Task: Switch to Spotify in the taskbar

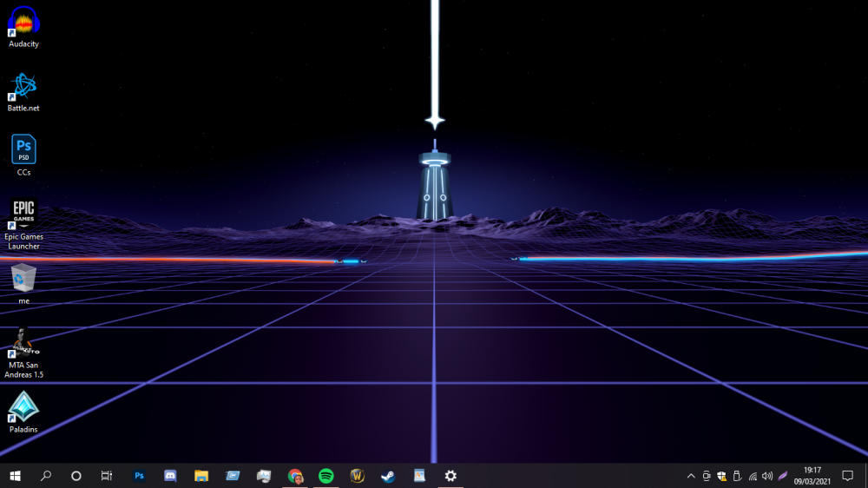Action: pos(326,476)
